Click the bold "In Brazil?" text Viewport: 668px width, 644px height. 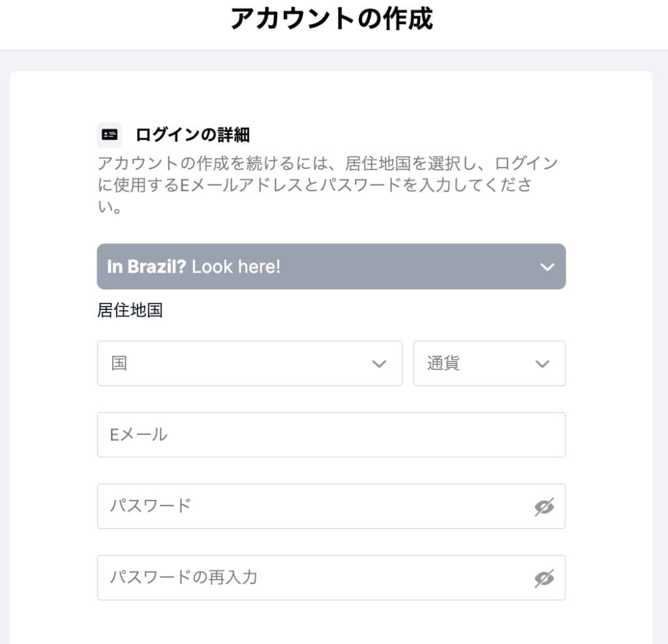click(147, 267)
